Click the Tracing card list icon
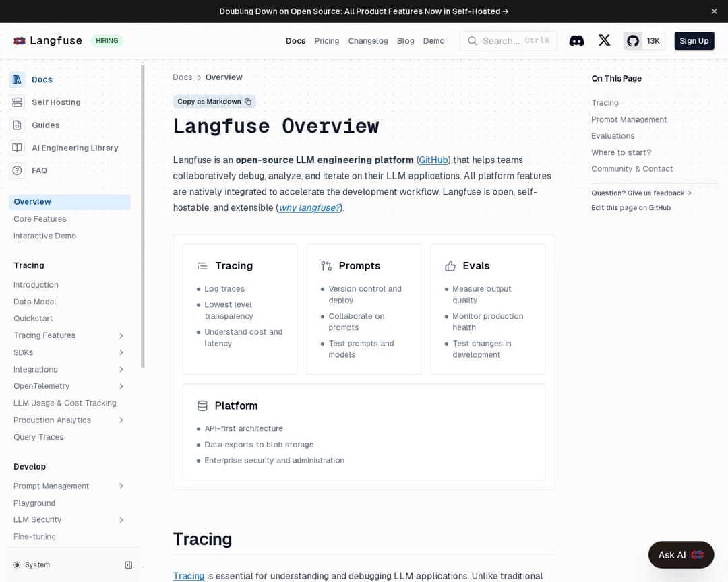This screenshot has width=728, height=582. [x=202, y=266]
